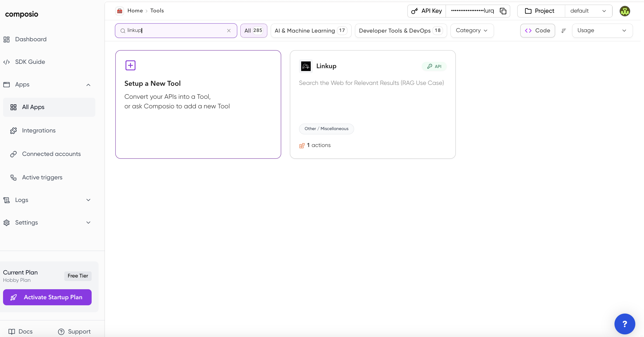Screen dimensions: 644x337
Task: Click the plus icon on Setup a New Tool
Action: coord(130,65)
